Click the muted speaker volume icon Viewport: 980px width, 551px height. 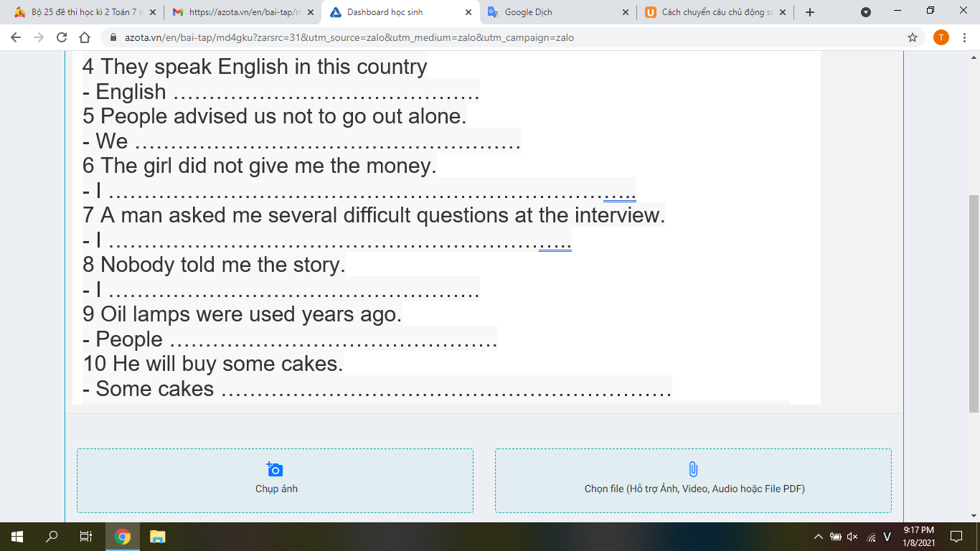852,537
